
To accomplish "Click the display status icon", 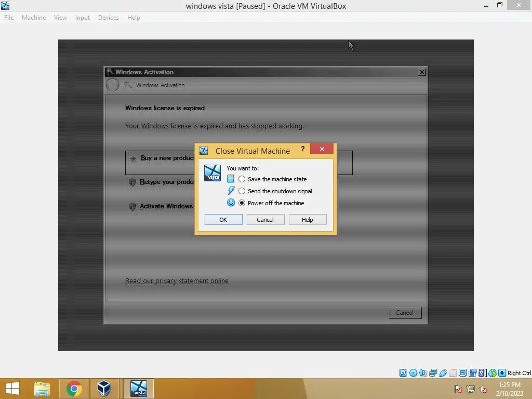I will tap(462, 373).
